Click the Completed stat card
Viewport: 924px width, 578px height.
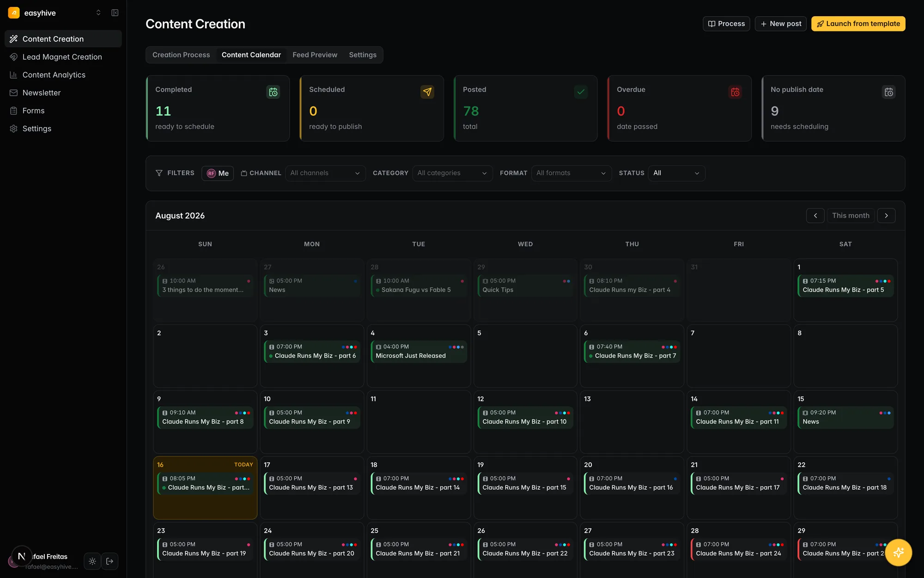[218, 108]
